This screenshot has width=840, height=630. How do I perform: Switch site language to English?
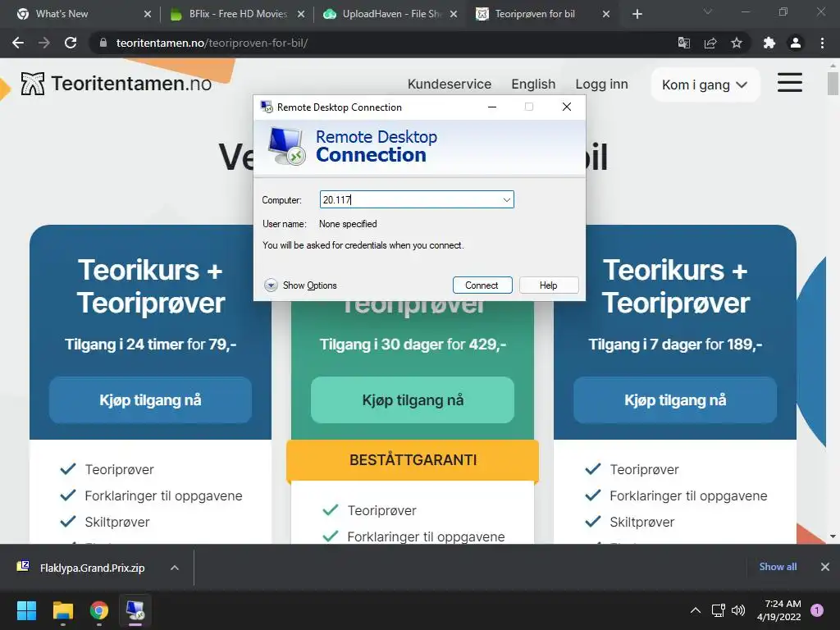pos(533,84)
